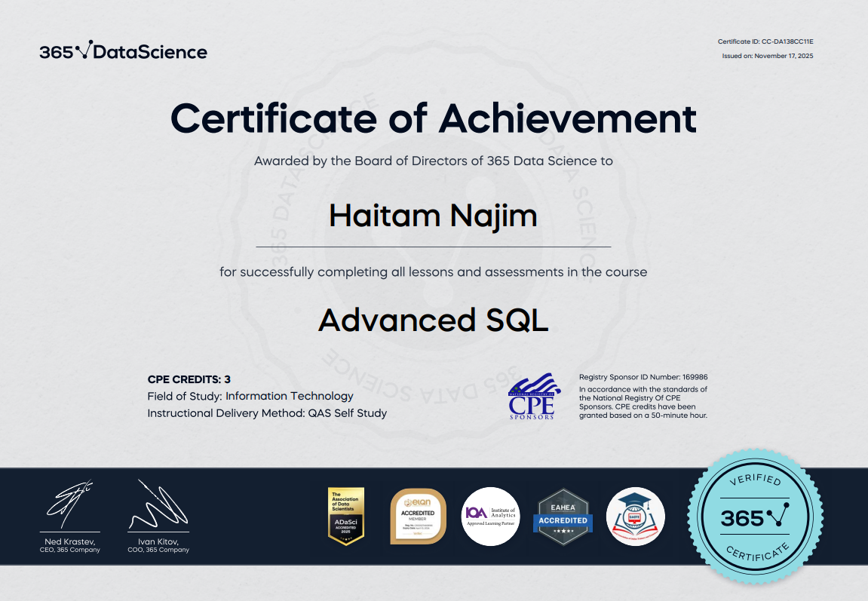The width and height of the screenshot is (868, 601).
Task: Click the ADaSci Accredited 2025 badge
Action: pyautogui.click(x=346, y=516)
